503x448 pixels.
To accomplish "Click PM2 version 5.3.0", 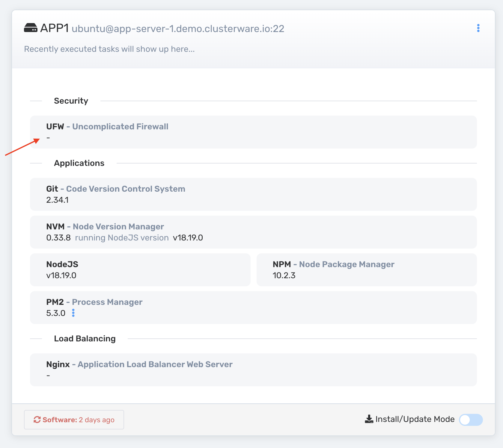I will [x=56, y=313].
